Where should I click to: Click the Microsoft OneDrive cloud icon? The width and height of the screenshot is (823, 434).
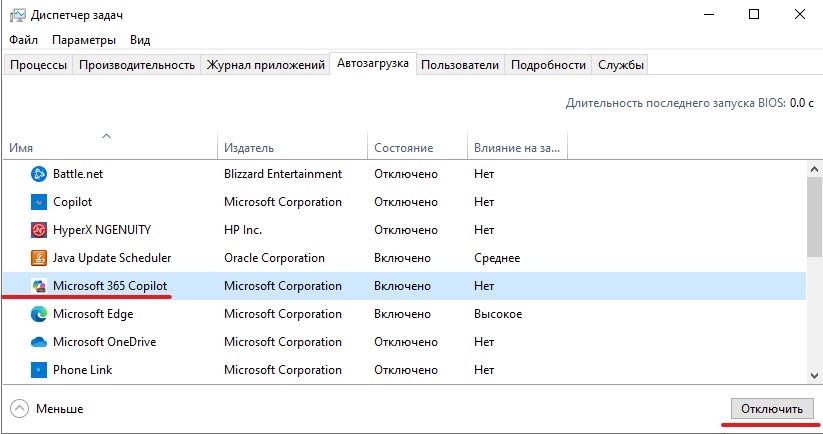[x=39, y=342]
